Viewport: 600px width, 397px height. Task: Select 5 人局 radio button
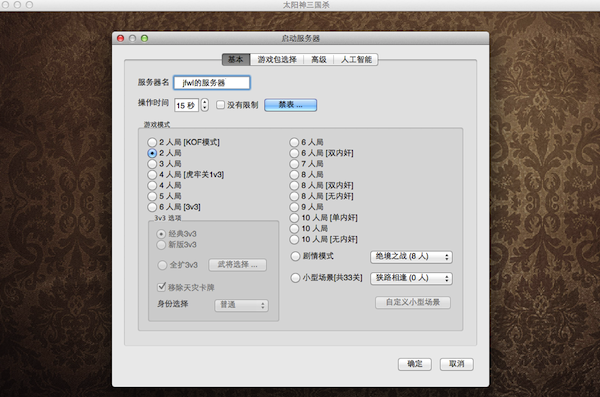click(152, 196)
